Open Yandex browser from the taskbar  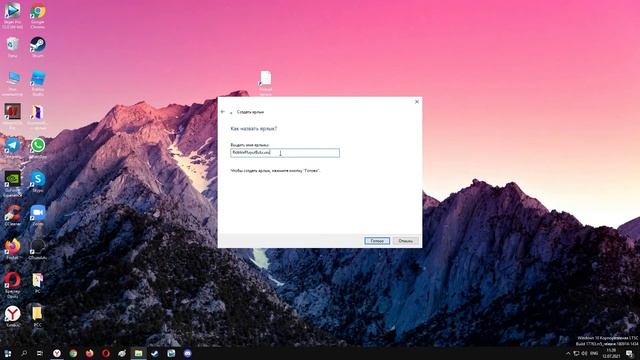click(57, 353)
